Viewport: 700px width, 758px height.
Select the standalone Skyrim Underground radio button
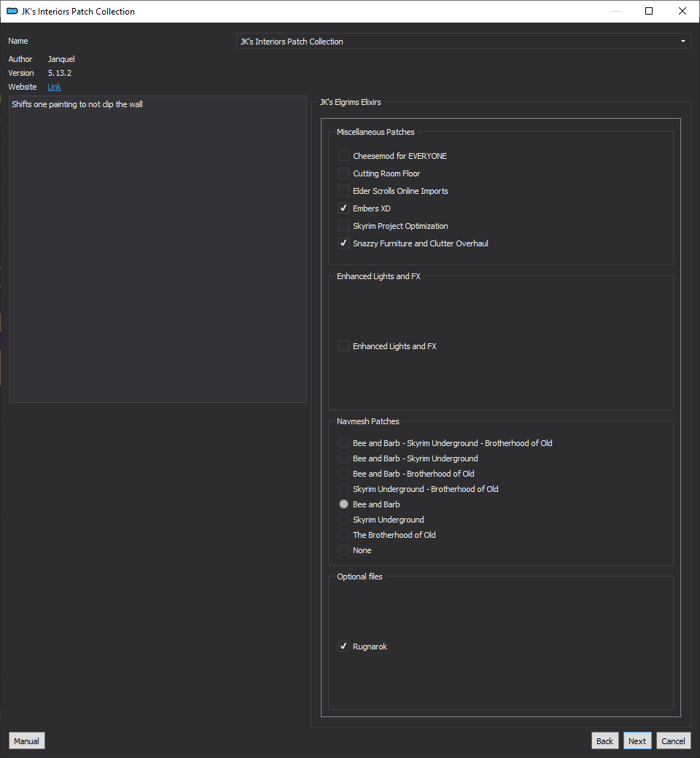click(343, 520)
